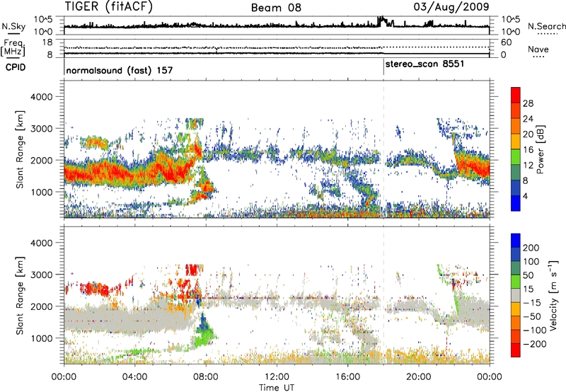
Task: Click the '12:00' time tick label
Action: click(x=277, y=377)
